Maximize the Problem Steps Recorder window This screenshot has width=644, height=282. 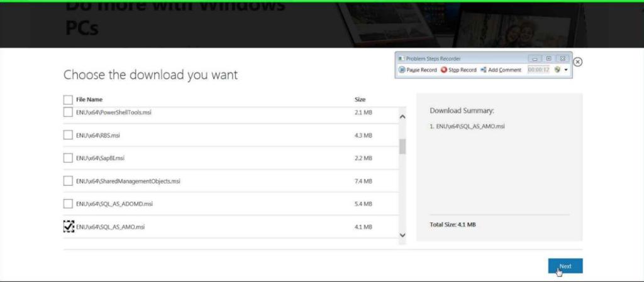[548, 59]
